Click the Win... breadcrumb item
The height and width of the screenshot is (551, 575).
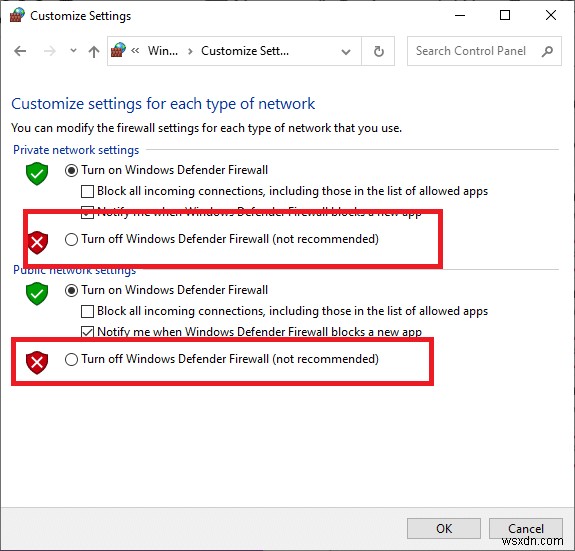163,51
